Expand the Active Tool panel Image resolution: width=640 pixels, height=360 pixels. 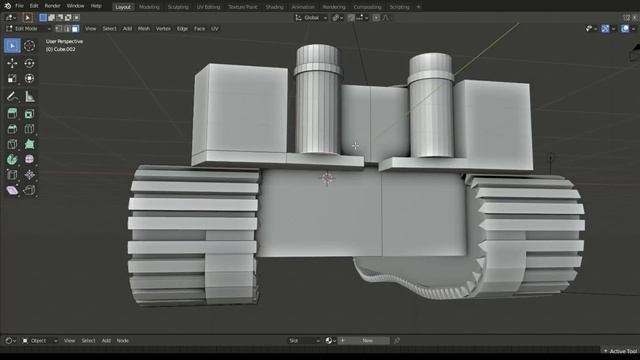coord(620,351)
